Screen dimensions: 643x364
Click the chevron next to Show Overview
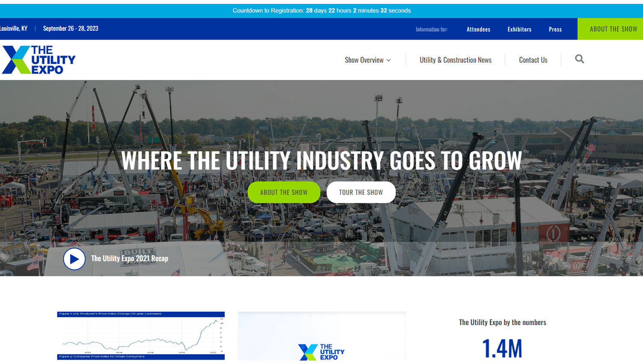click(x=389, y=60)
